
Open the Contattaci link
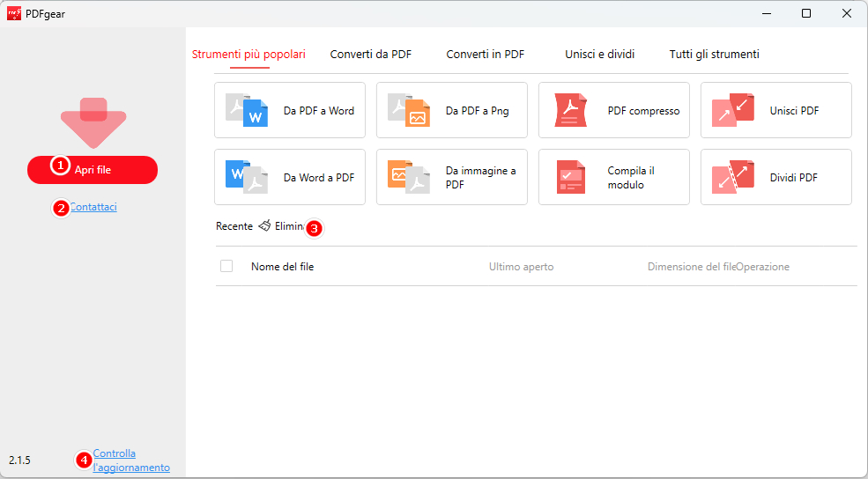tap(93, 207)
